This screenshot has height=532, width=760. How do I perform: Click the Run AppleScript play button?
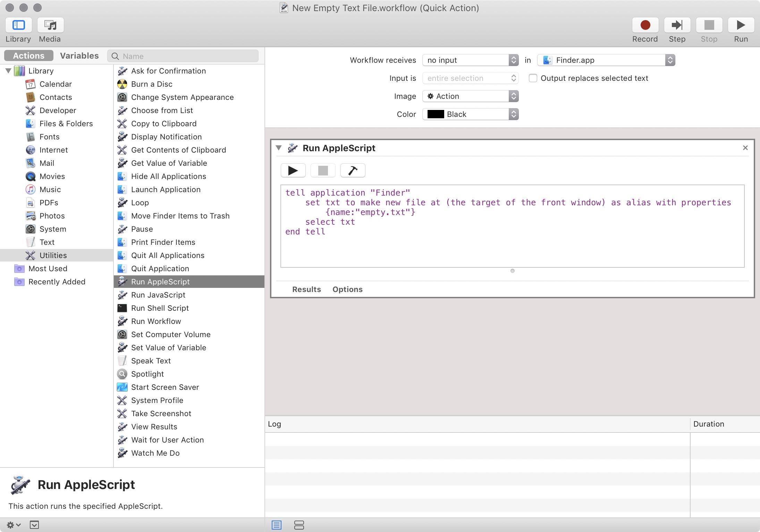tap(292, 170)
